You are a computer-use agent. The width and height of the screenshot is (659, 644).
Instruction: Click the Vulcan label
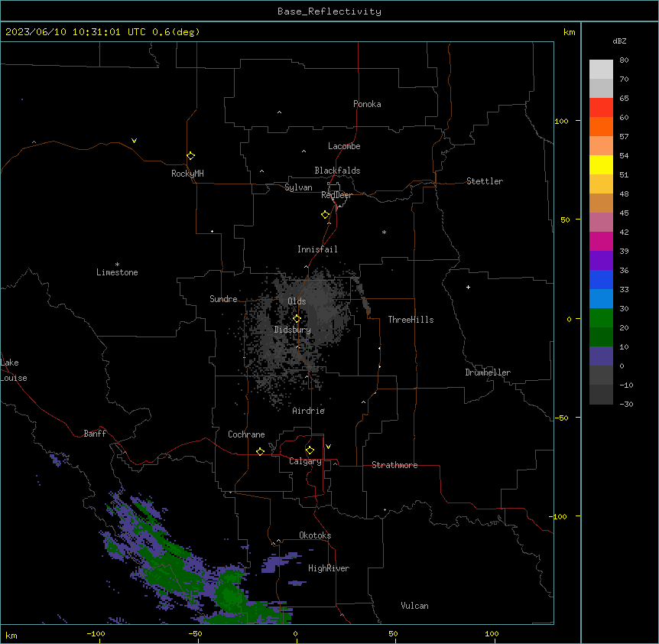414,606
